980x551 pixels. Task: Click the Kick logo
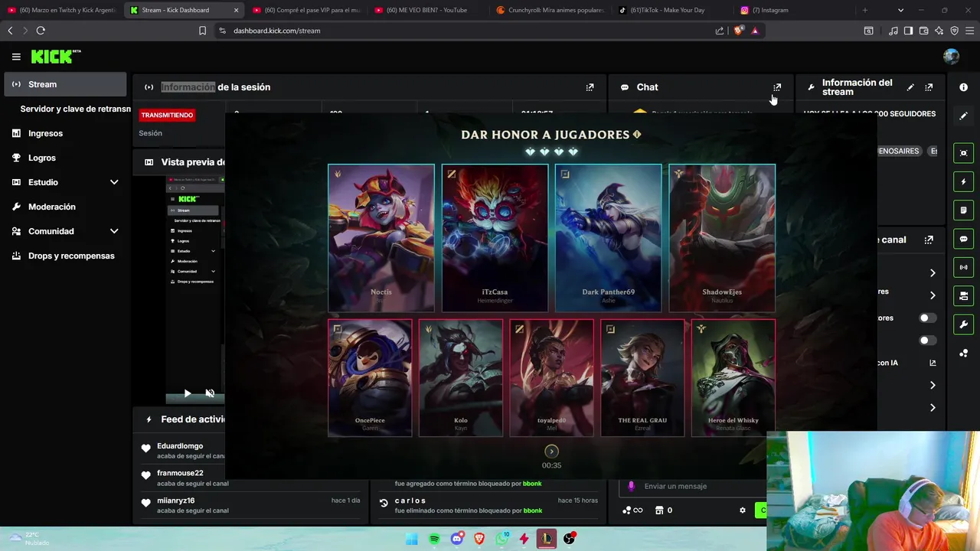pos(56,57)
